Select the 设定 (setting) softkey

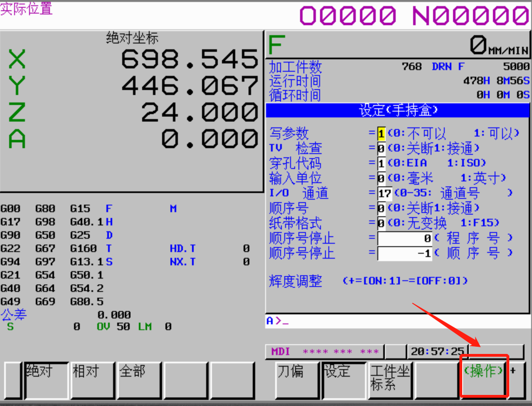pyautogui.click(x=344, y=380)
